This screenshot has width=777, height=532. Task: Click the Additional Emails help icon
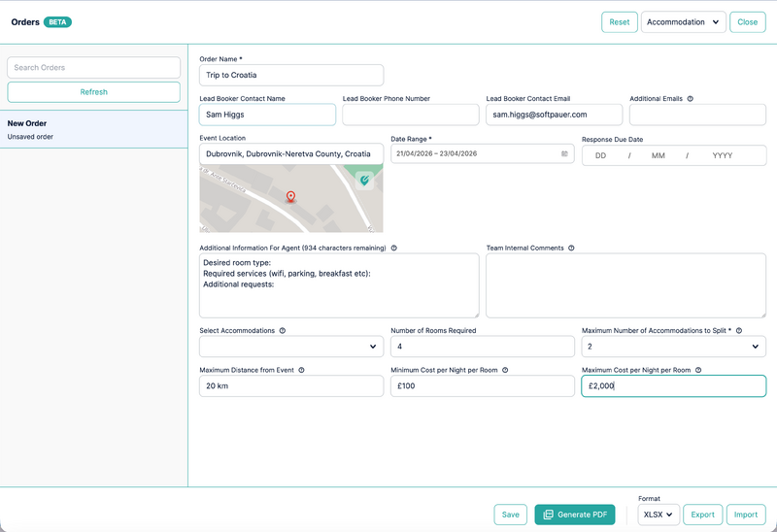click(x=691, y=99)
